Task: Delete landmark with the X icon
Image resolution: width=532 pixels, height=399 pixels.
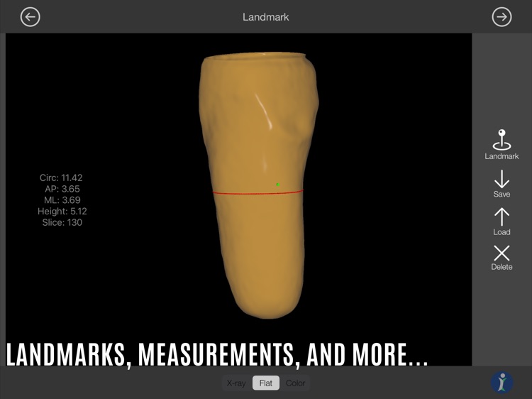Action: click(501, 258)
